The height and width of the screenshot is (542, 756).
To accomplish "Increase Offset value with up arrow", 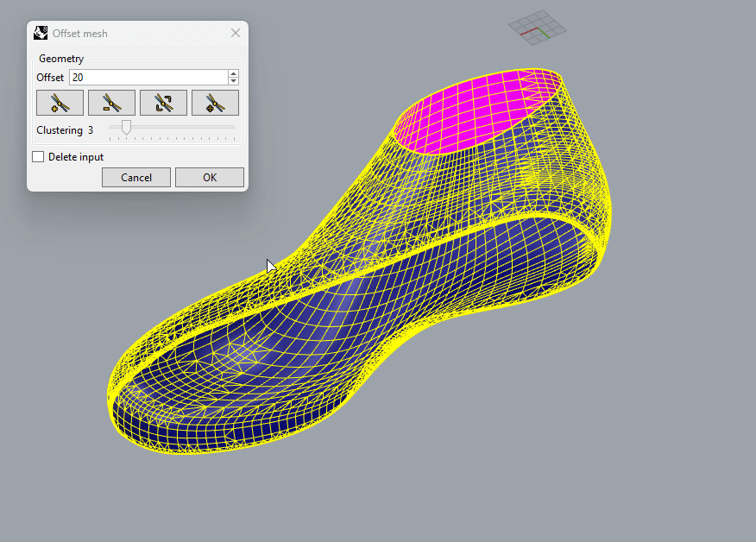I will [x=233, y=73].
